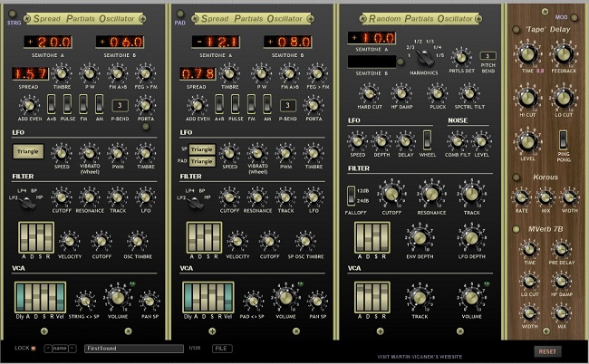Viewport: 589px width, 364px height.
Task: Open the FILE menu
Action: [x=221, y=348]
